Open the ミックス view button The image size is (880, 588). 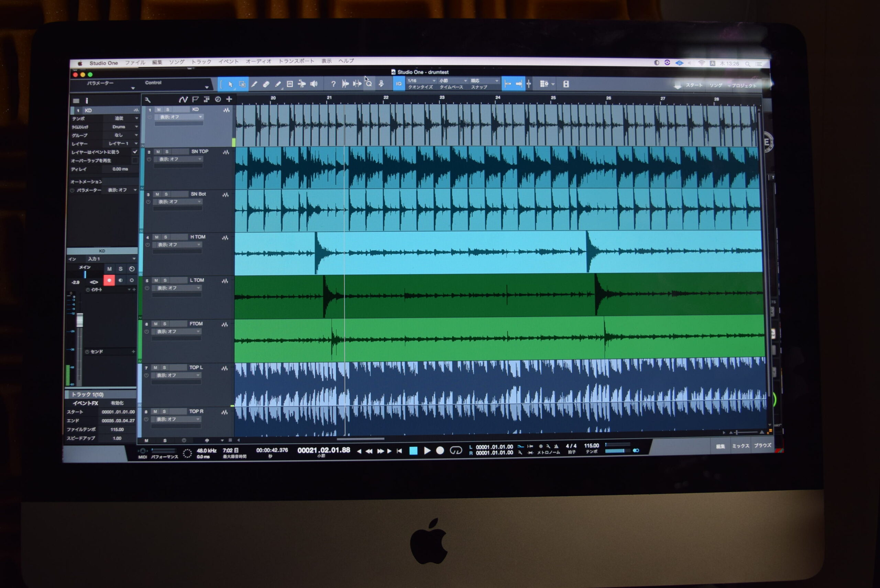(741, 446)
